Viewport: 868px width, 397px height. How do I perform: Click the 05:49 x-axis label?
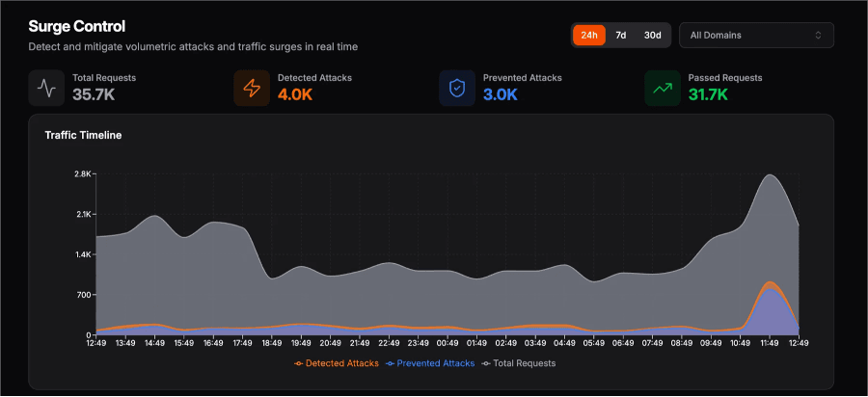click(x=594, y=343)
